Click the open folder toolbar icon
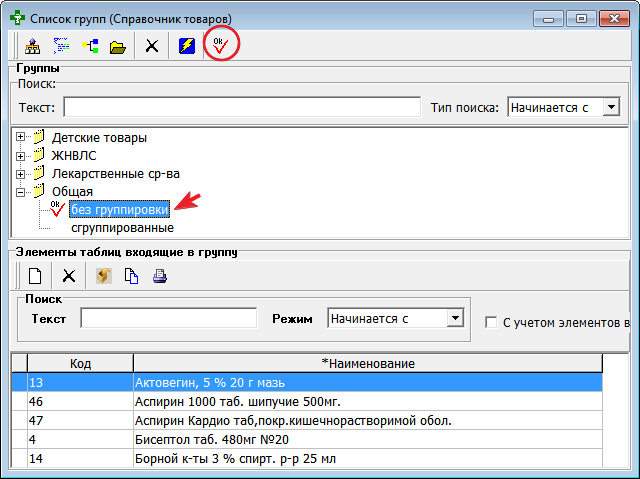640x479 pixels. [118, 46]
